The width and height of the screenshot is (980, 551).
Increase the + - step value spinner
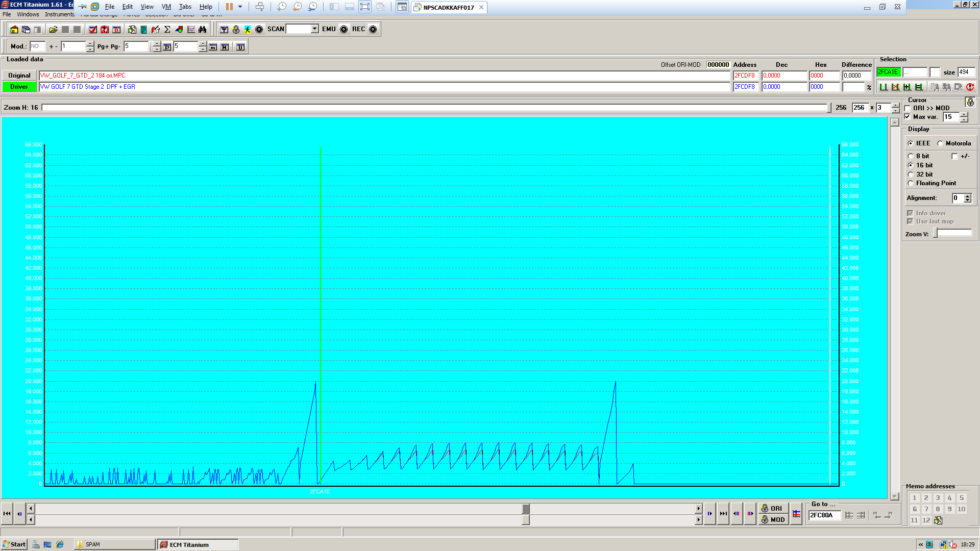point(90,44)
